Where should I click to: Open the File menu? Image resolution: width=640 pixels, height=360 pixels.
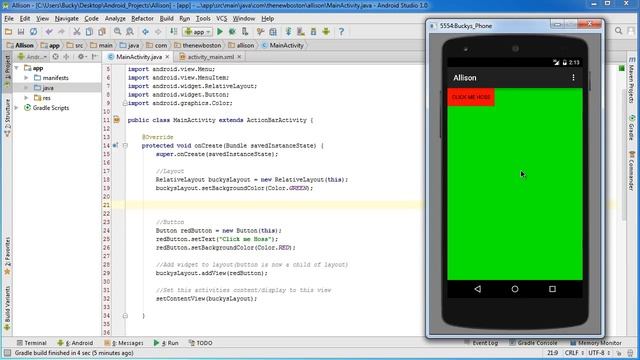point(9,18)
